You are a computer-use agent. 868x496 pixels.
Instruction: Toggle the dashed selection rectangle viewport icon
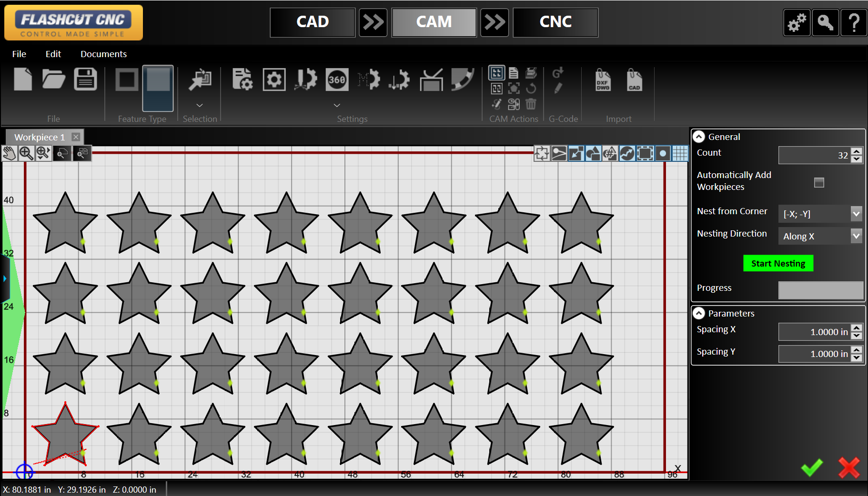coord(645,153)
